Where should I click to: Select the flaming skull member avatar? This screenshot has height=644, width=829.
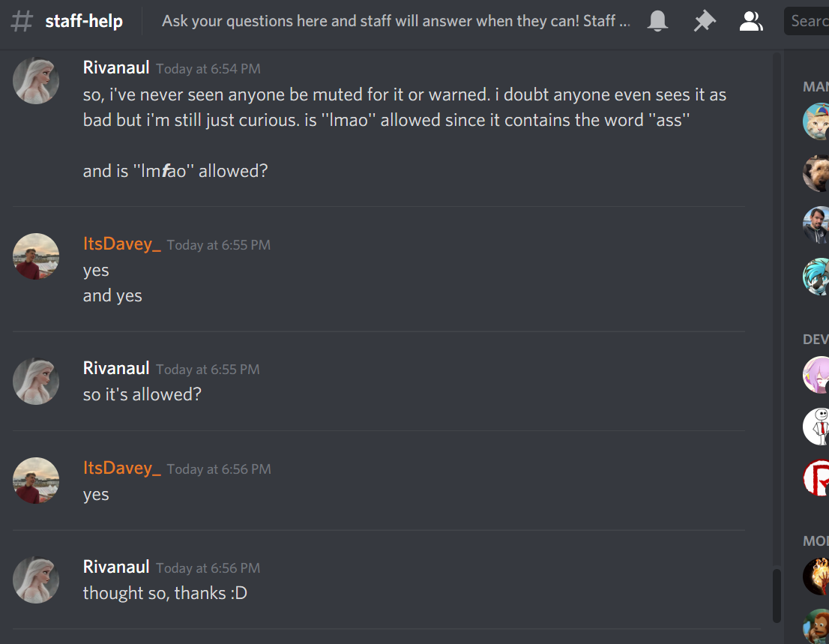tap(816, 577)
